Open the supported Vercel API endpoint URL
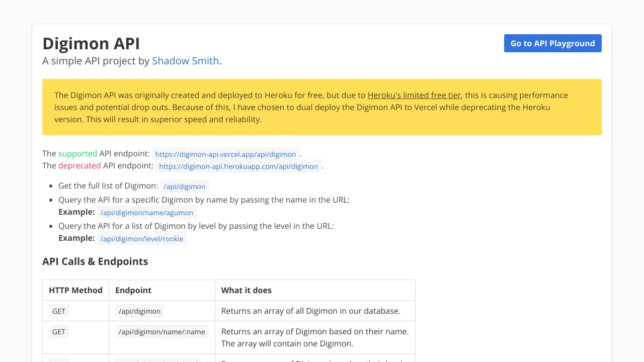Image resolution: width=644 pixels, height=362 pixels. click(225, 154)
